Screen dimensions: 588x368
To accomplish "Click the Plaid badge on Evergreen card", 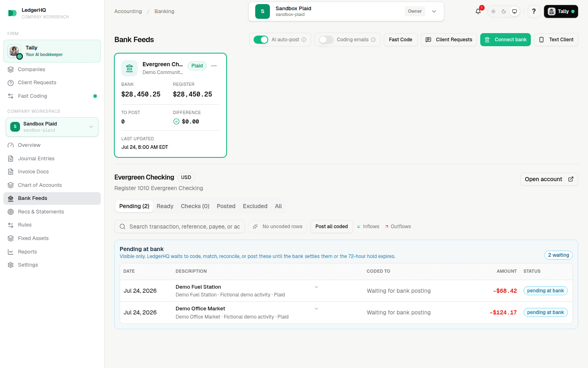I will (197, 66).
